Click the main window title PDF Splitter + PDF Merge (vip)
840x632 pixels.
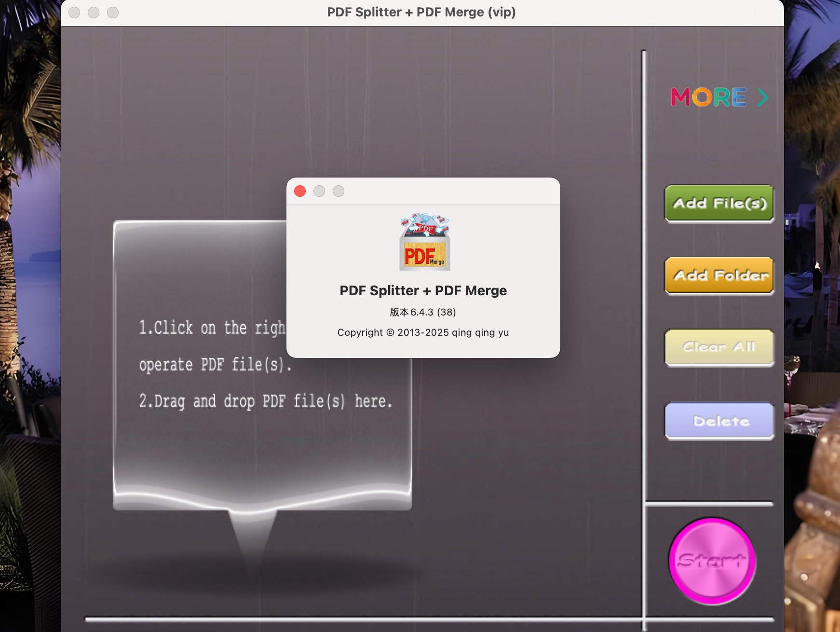point(421,12)
